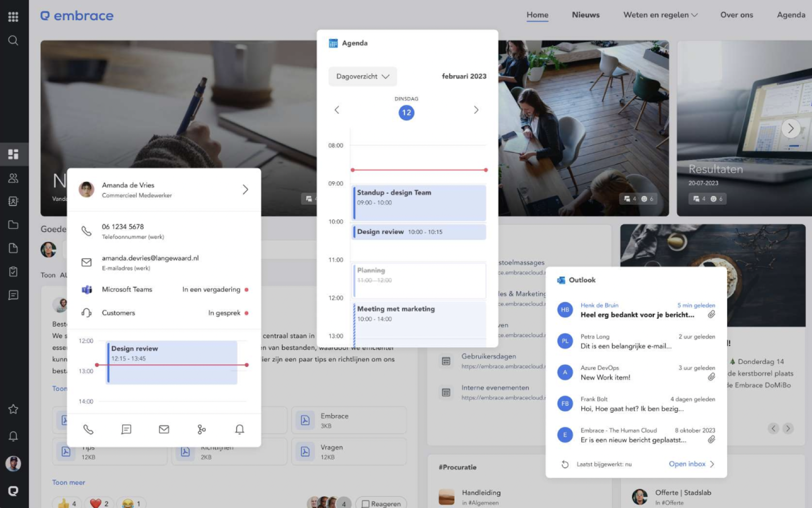The height and width of the screenshot is (508, 812).
Task: Start a chat with Amanda via the chat icon
Action: (x=126, y=429)
